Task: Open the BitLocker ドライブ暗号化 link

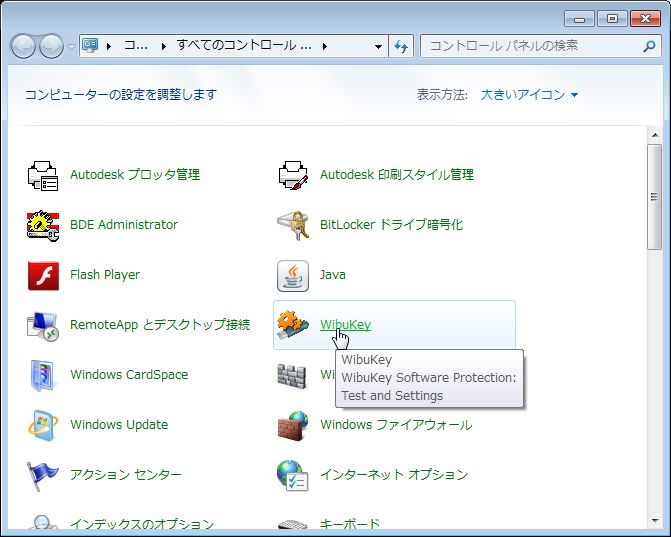Action: pos(392,225)
